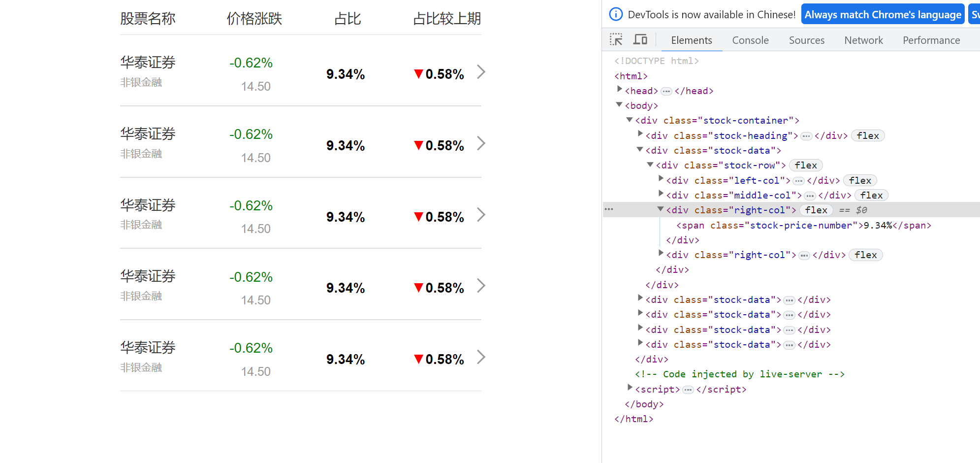
Task: Select the stock-price-number span line
Action: (804, 225)
